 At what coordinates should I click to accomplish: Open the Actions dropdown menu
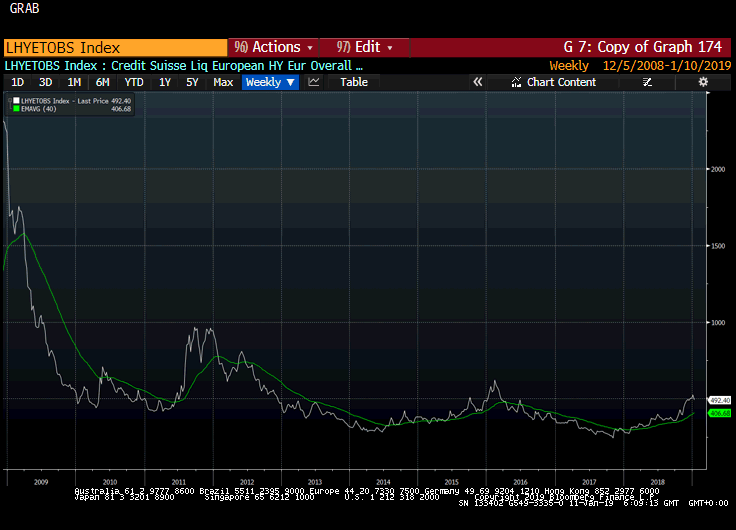pos(272,47)
